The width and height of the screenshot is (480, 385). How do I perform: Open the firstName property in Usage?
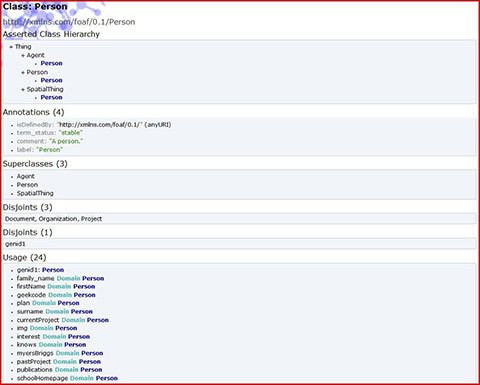click(31, 287)
